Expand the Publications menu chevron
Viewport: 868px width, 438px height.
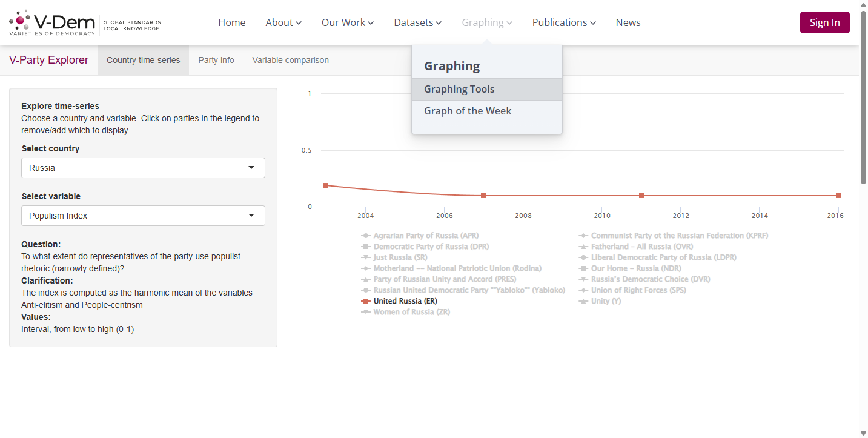pos(593,23)
